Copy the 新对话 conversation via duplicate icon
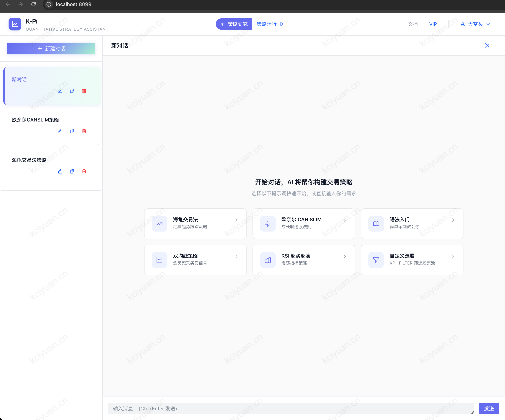 point(72,91)
